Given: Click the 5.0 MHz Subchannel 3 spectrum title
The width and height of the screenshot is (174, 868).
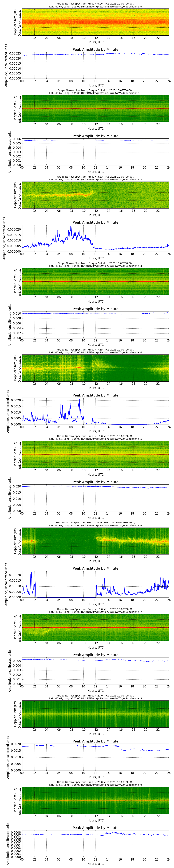Looking at the screenshot, I should click(95, 265).
